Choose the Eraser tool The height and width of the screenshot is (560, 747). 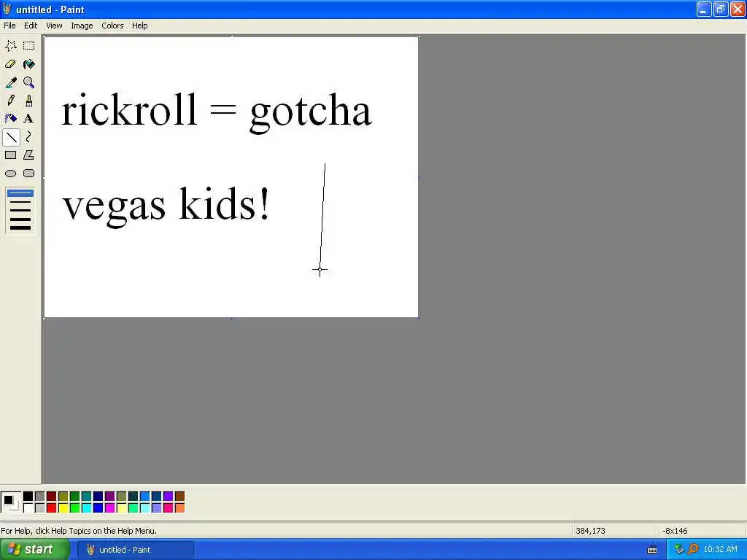pos(10,64)
